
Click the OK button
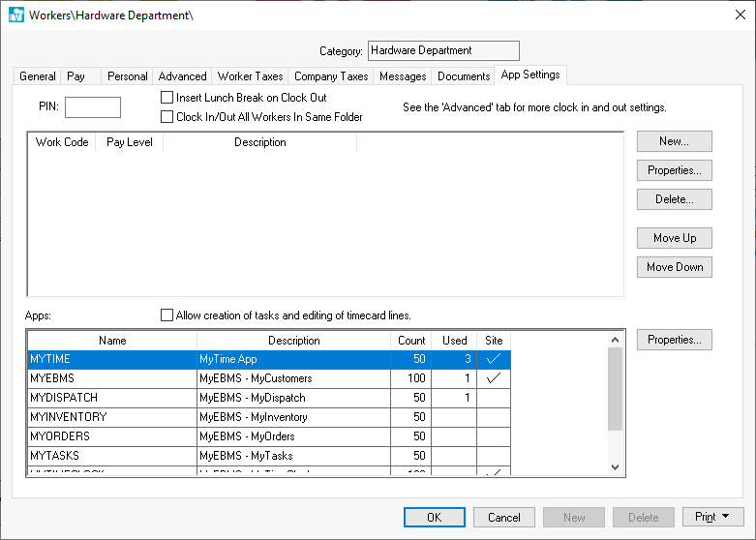(x=434, y=518)
